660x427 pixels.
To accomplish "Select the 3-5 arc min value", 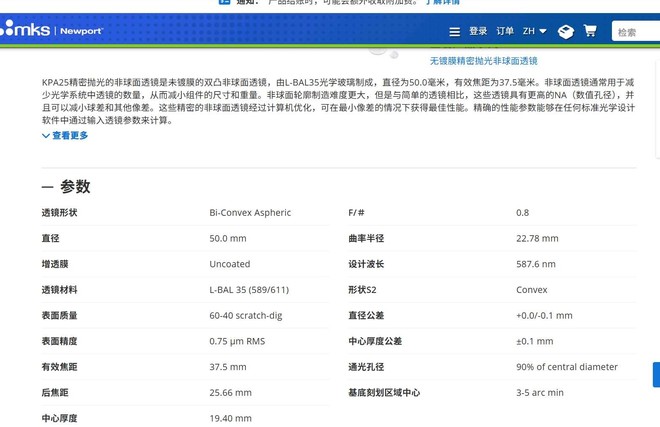I will 540,392.
